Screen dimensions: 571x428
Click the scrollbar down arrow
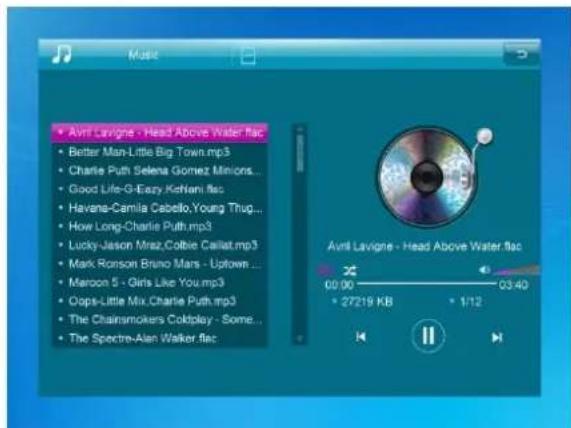click(300, 338)
